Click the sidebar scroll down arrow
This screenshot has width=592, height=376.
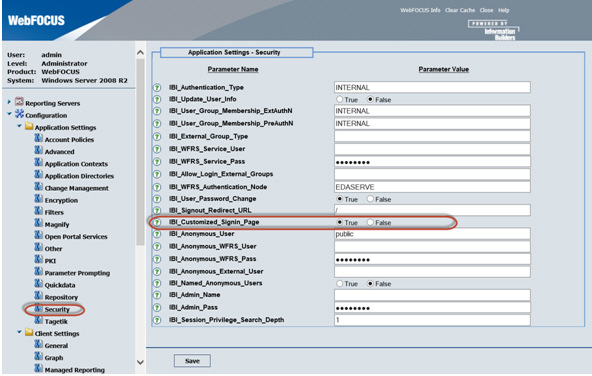[140, 362]
